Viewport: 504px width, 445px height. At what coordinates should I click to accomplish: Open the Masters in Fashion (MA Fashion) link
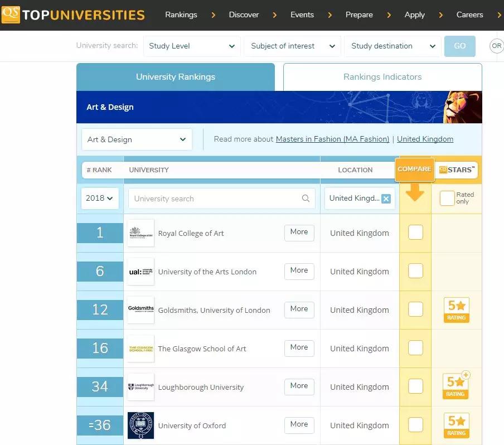tap(332, 139)
